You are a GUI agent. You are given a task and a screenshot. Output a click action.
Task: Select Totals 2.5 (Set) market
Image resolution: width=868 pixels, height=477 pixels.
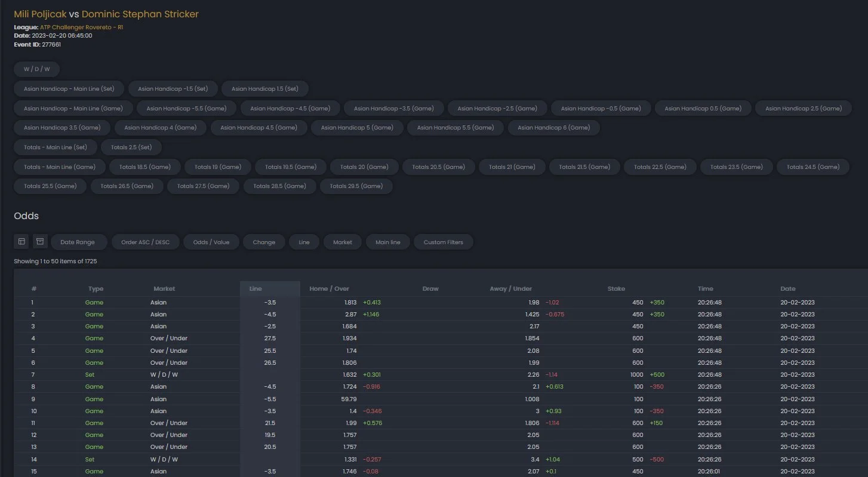131,147
